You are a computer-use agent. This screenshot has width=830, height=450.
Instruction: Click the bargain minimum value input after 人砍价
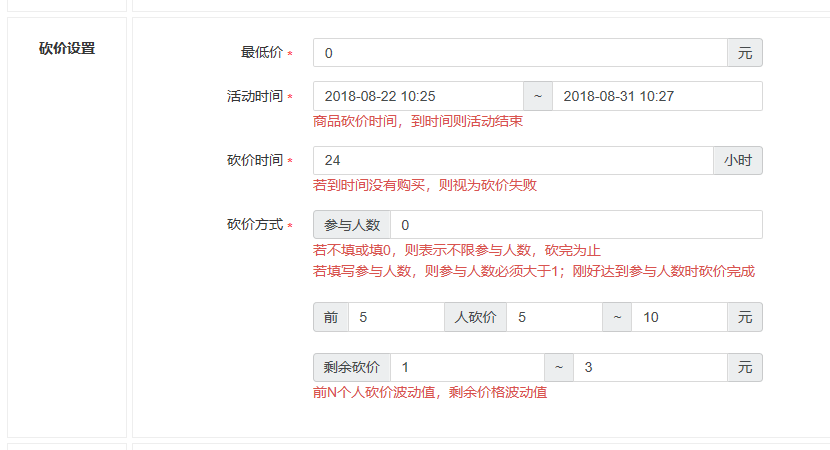point(554,317)
